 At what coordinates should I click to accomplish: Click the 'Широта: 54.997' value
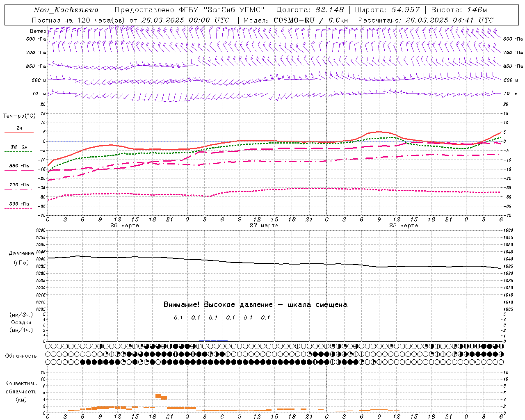pyautogui.click(x=387, y=10)
